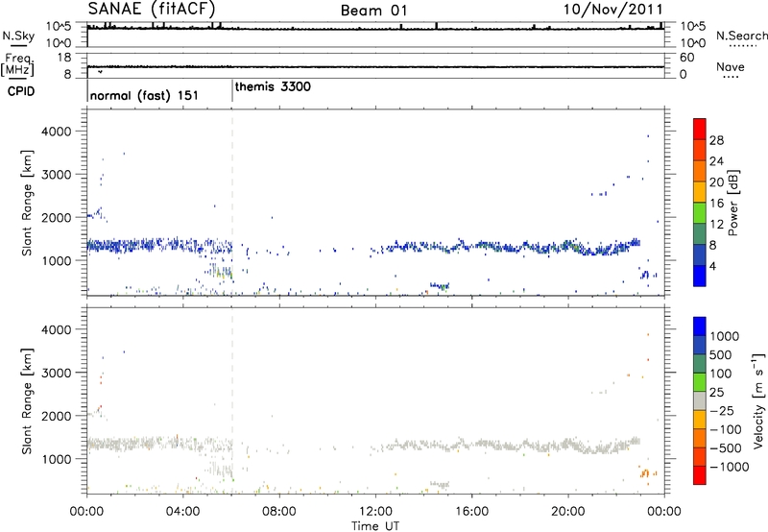
Task: Pick the grey -25 to 25 Velocity colorbar segment
Action: tap(700, 400)
